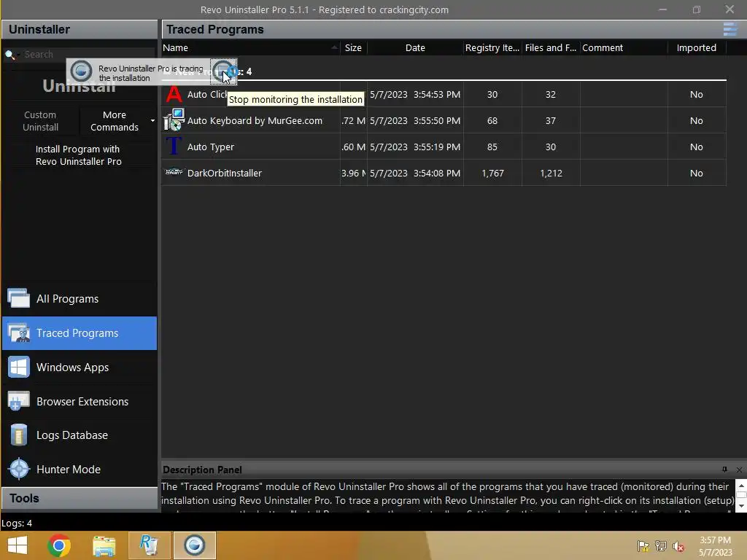The height and width of the screenshot is (560, 747).
Task: Click the Revo tracing overlay logo icon
Action: (x=82, y=71)
